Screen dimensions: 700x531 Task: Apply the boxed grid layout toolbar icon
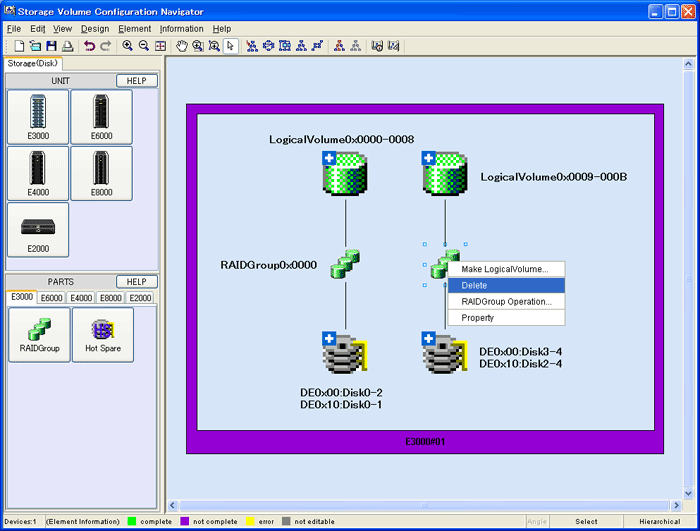coord(285,46)
